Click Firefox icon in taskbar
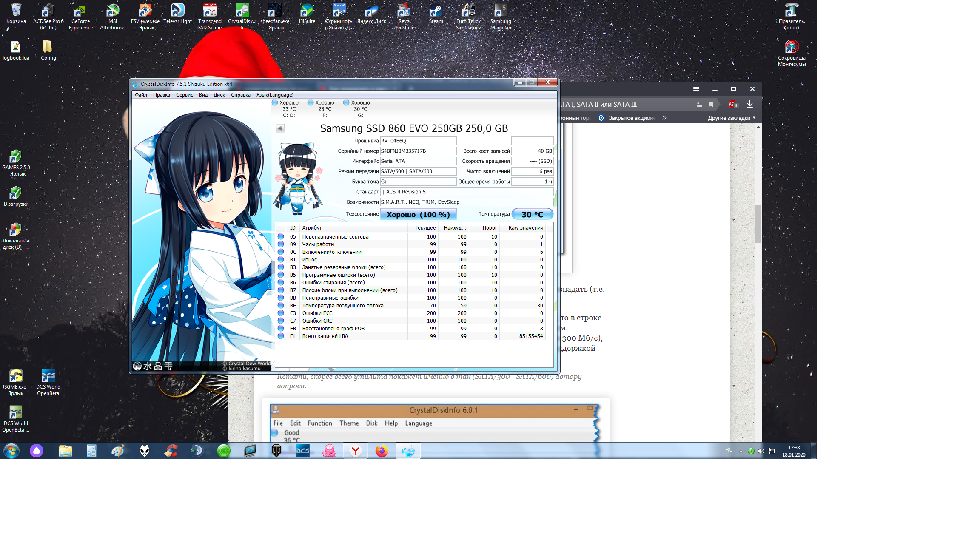This screenshot has width=980, height=551. pyautogui.click(x=382, y=451)
